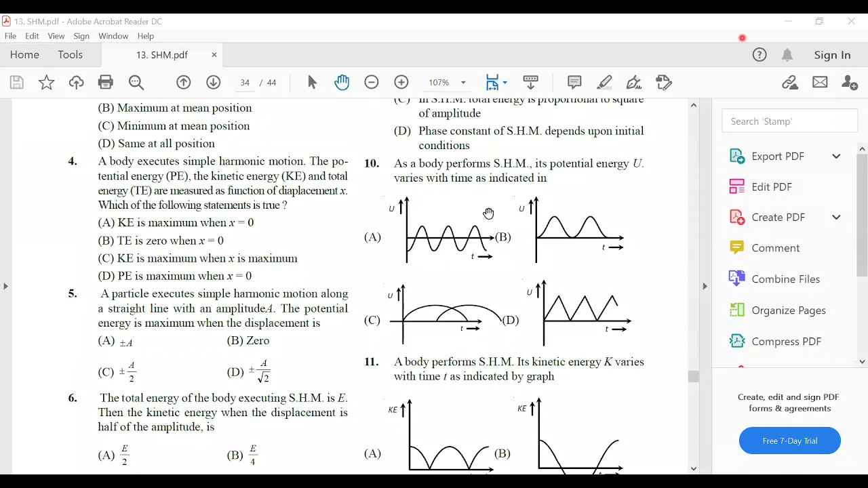Open the Window menu

pyautogui.click(x=113, y=36)
